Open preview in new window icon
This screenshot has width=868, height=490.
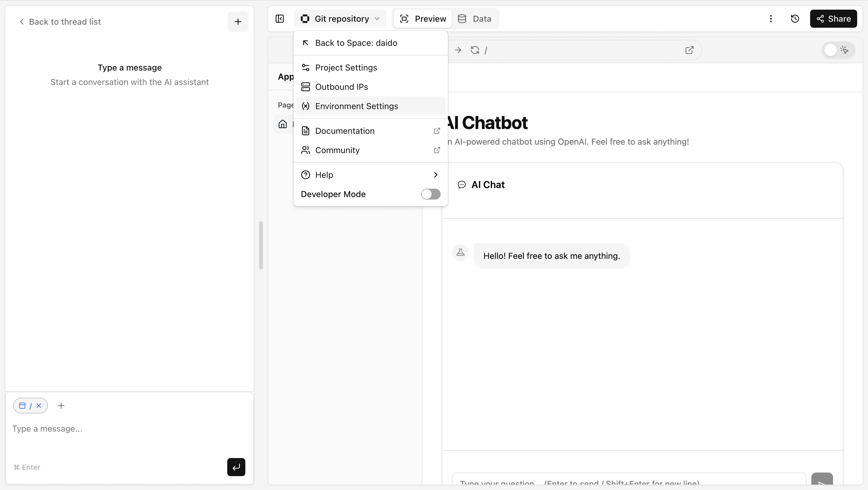(689, 50)
